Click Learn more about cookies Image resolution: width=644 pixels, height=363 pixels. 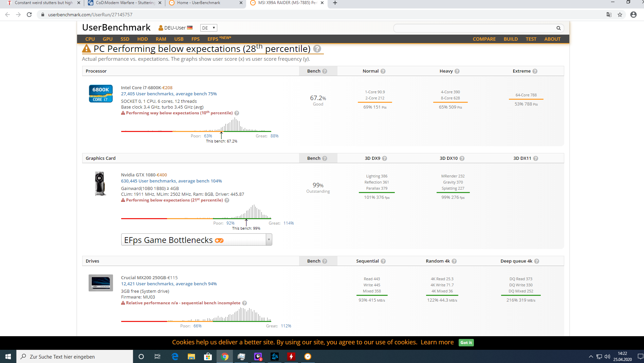coord(437,342)
